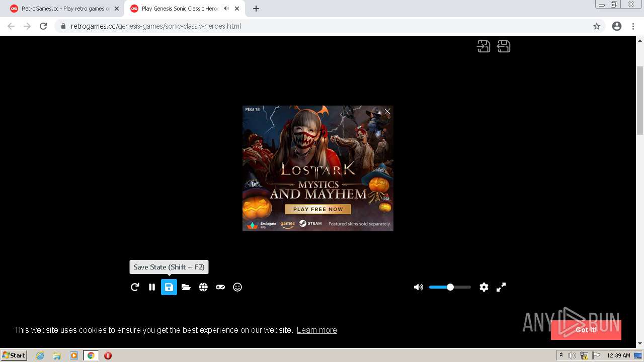Click the page vertical scrollbar thumb
644x362 pixels.
pyautogui.click(x=640, y=101)
